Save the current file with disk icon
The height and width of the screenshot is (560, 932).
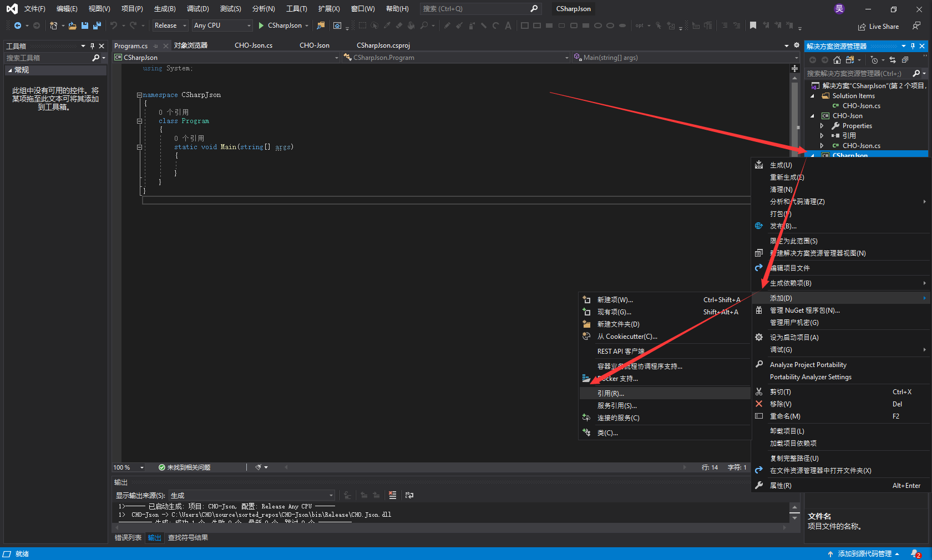pyautogui.click(x=85, y=26)
